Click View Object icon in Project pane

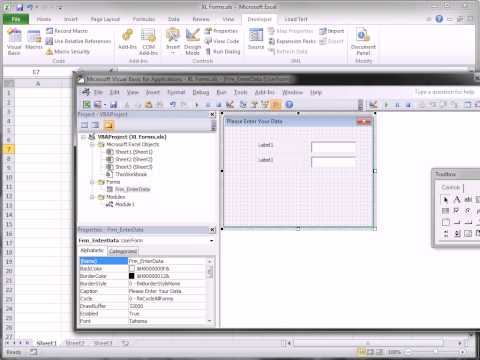(x=95, y=125)
